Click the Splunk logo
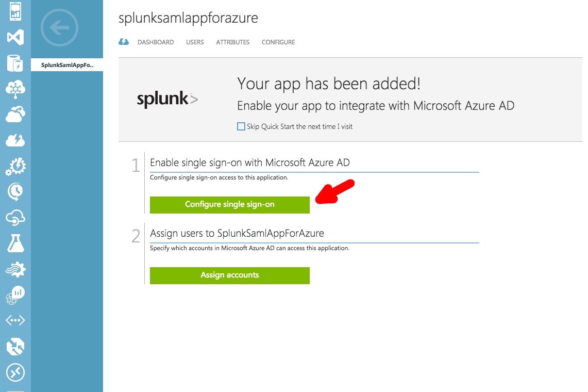The image size is (588, 392). (167, 99)
